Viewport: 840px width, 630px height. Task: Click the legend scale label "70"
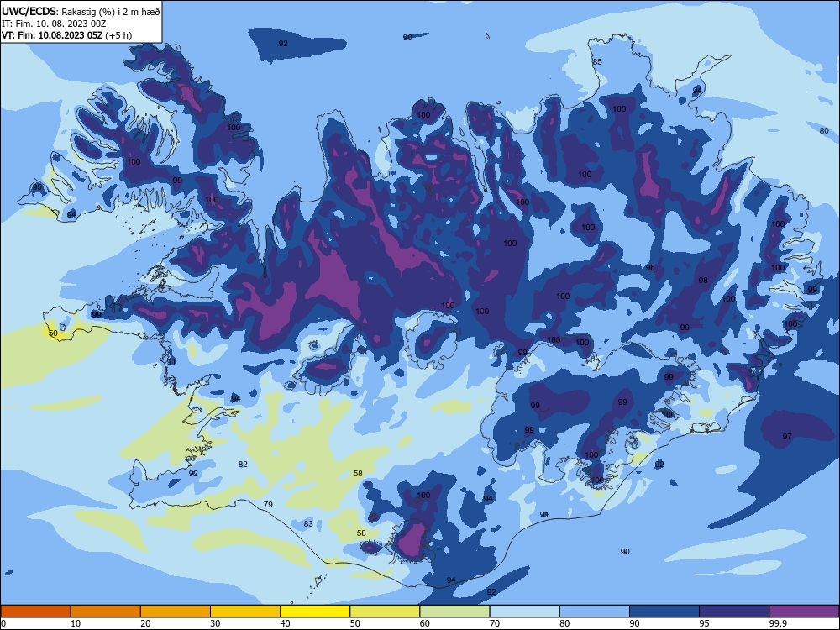495,623
